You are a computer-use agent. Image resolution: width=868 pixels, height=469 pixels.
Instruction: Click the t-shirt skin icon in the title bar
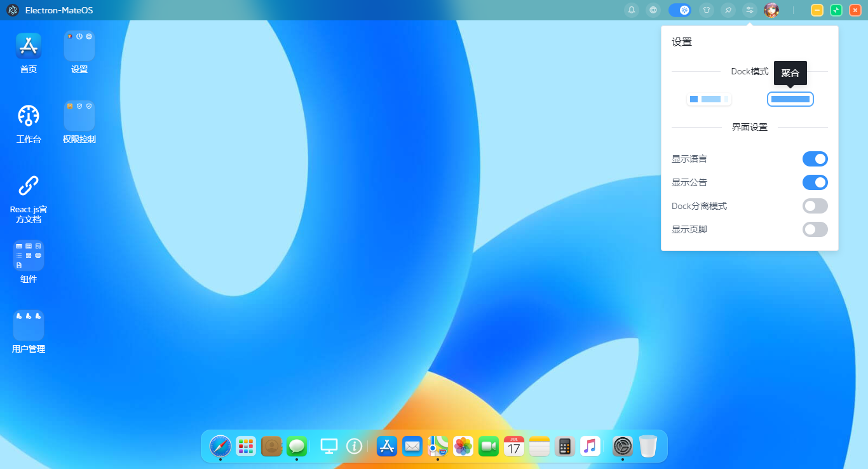tap(707, 10)
